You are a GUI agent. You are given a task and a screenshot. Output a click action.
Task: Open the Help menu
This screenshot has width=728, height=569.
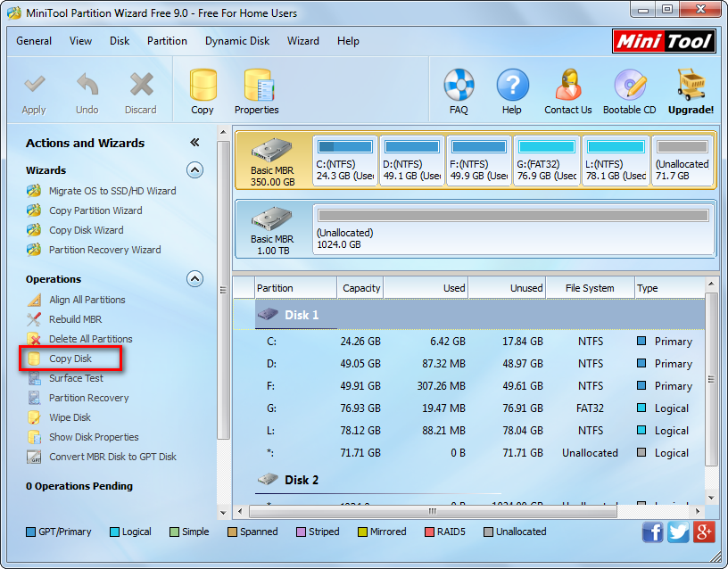(x=348, y=41)
